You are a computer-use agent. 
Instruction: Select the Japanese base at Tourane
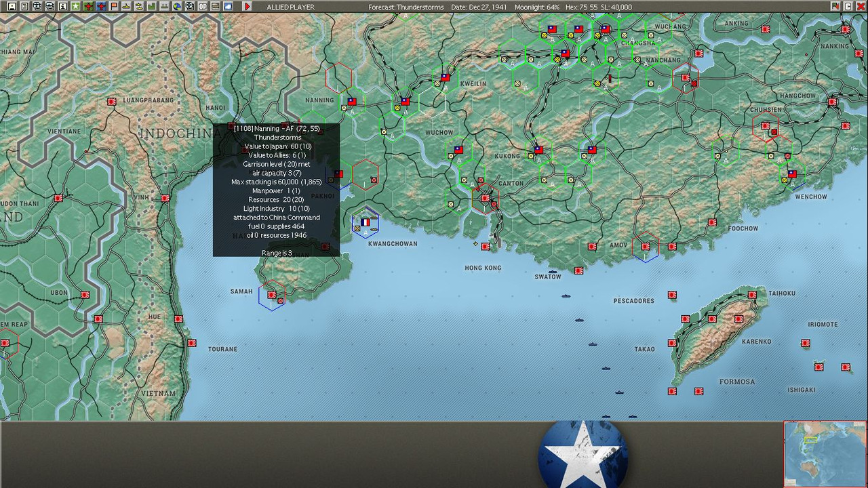192,343
